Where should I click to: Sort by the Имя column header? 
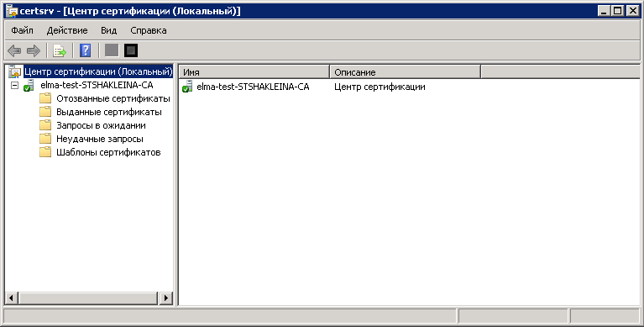pos(254,72)
